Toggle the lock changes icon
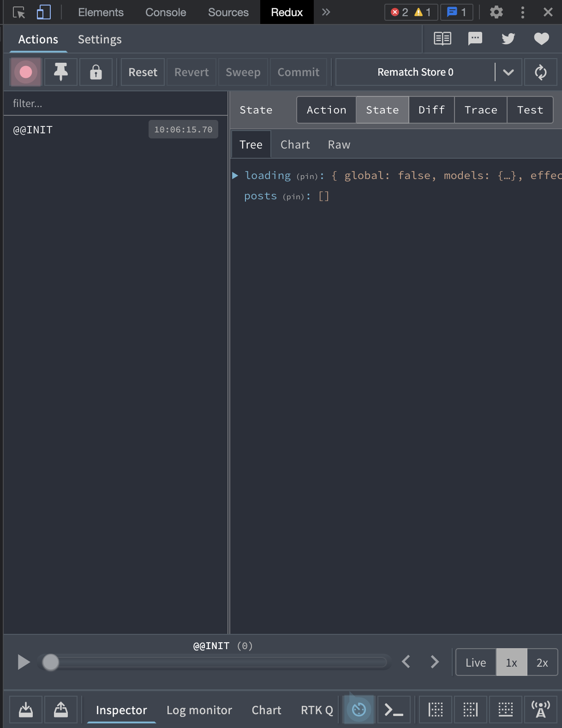This screenshot has width=562, height=728. [x=96, y=72]
